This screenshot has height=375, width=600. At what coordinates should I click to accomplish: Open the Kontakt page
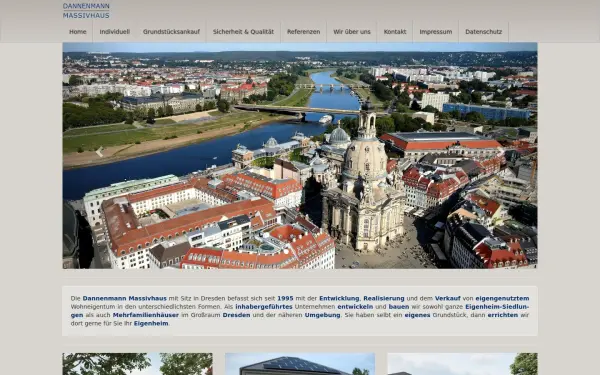coord(395,32)
